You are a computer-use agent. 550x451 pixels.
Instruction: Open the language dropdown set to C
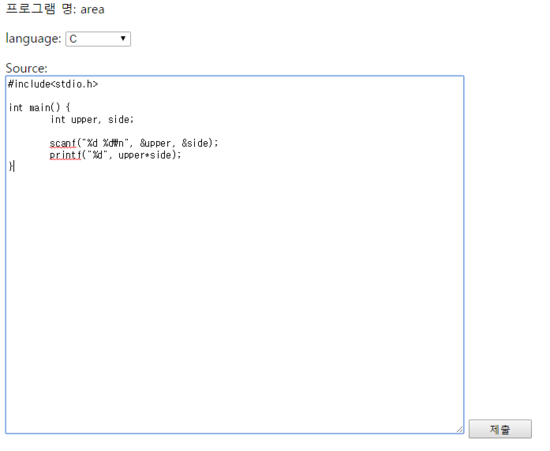98,39
